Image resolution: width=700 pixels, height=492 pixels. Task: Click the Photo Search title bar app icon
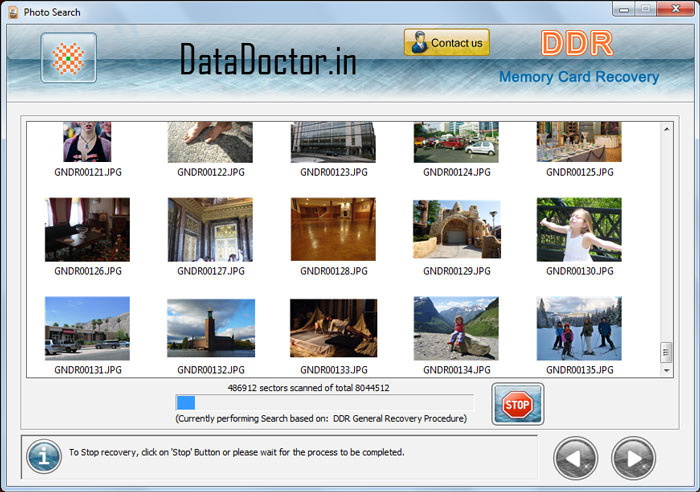pos(13,12)
